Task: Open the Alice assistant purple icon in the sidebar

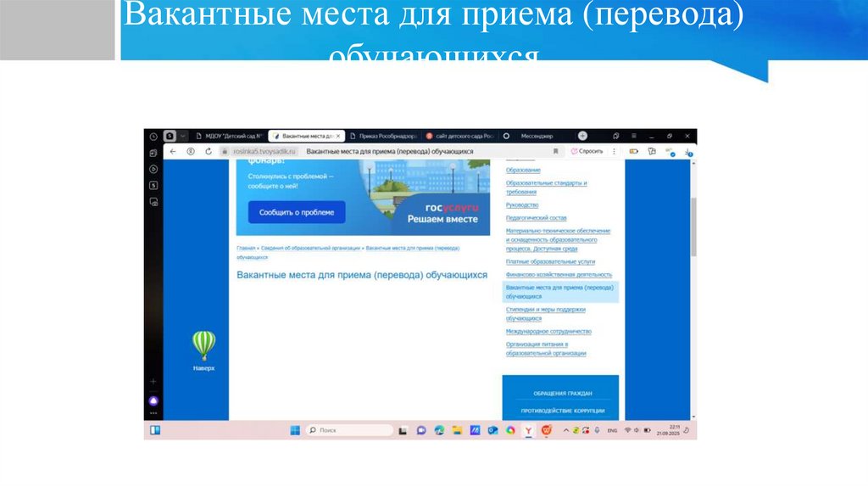Action: [x=153, y=400]
